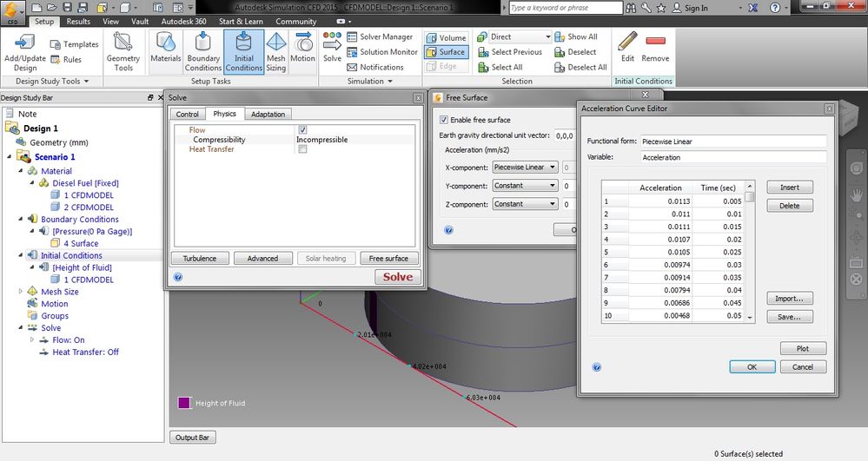
Task: Click Import in curve editor
Action: pyautogui.click(x=790, y=299)
